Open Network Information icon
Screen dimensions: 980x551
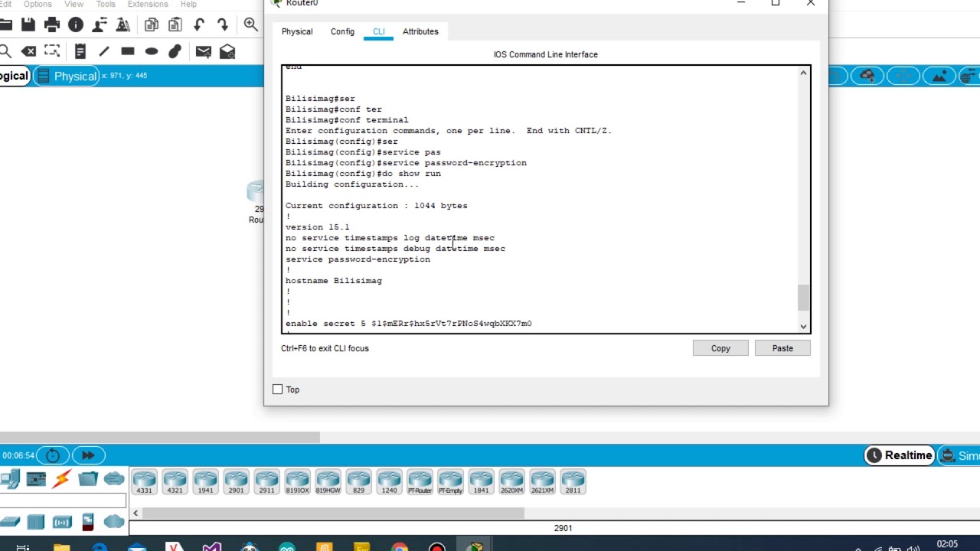(76, 25)
